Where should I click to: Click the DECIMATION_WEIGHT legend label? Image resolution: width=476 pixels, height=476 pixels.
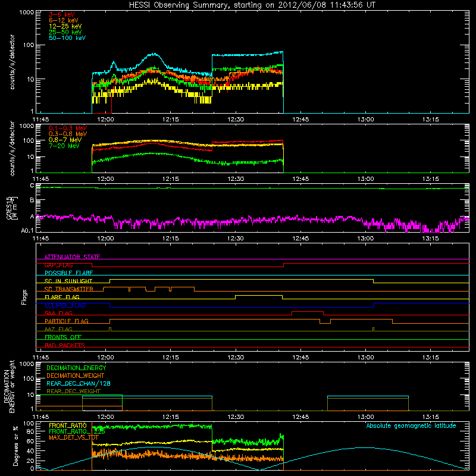point(76,376)
